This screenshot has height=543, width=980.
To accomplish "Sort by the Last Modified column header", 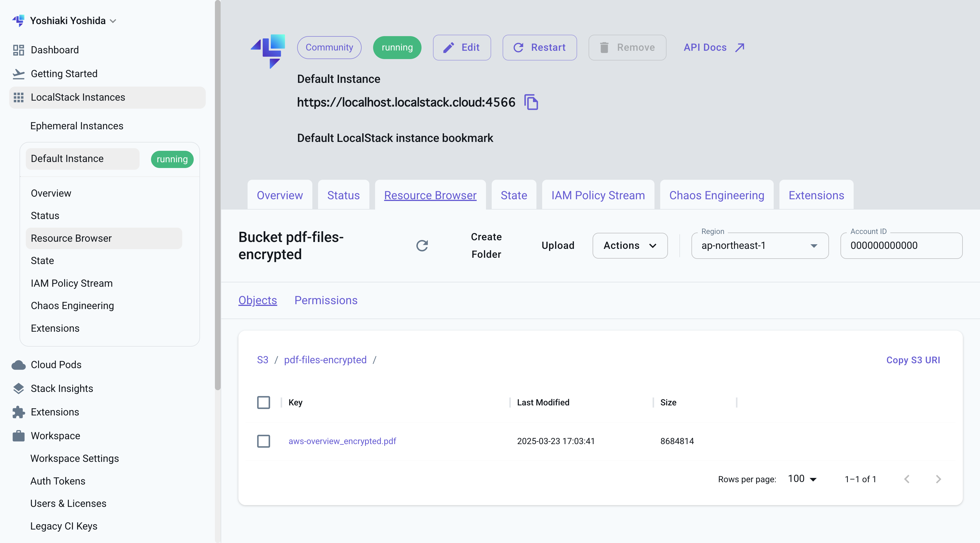I will click(x=543, y=403).
